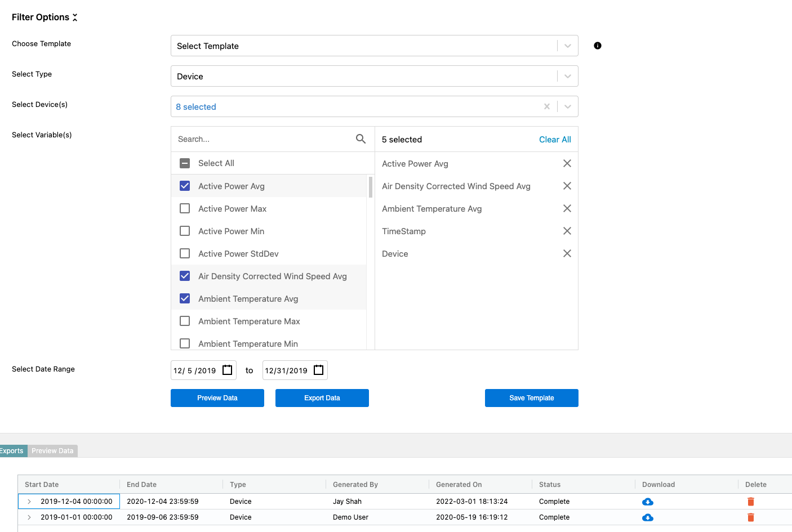This screenshot has height=532, width=792.
Task: Switch to the Exports tab
Action: point(12,451)
